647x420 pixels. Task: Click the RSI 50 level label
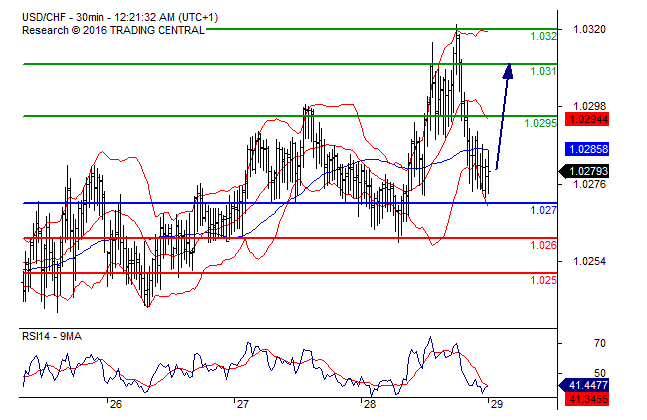click(600, 373)
